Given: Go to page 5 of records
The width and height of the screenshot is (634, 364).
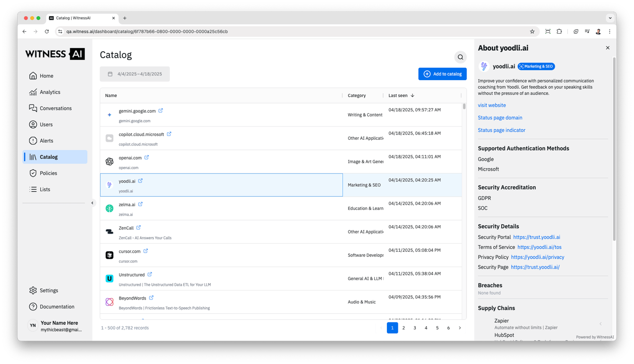Looking at the screenshot, I should 437,328.
